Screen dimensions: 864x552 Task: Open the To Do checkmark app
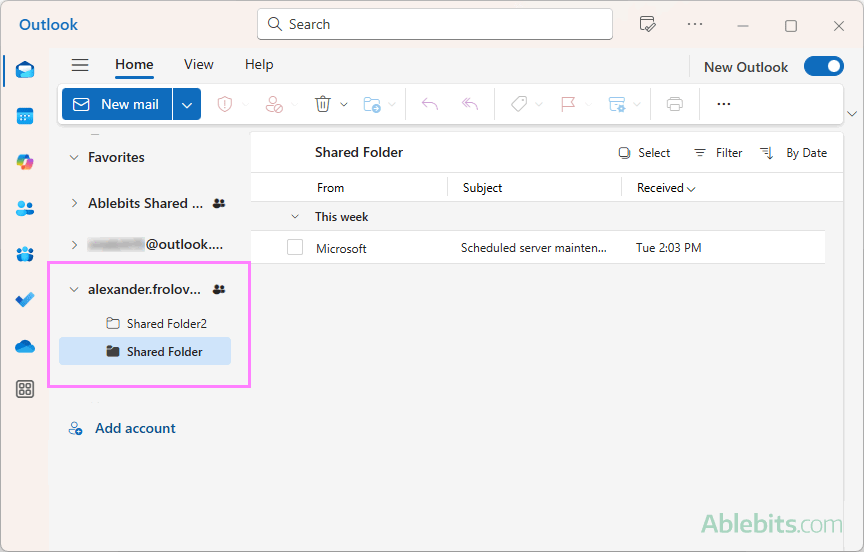[x=25, y=300]
